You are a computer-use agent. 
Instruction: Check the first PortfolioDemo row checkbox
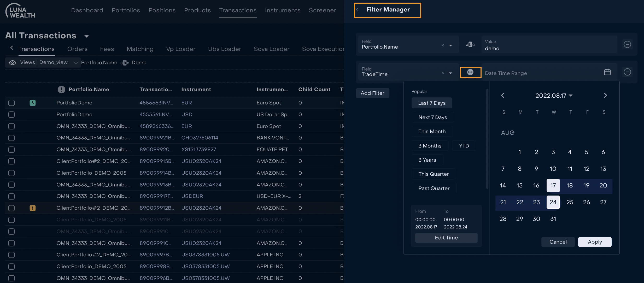pyautogui.click(x=11, y=103)
